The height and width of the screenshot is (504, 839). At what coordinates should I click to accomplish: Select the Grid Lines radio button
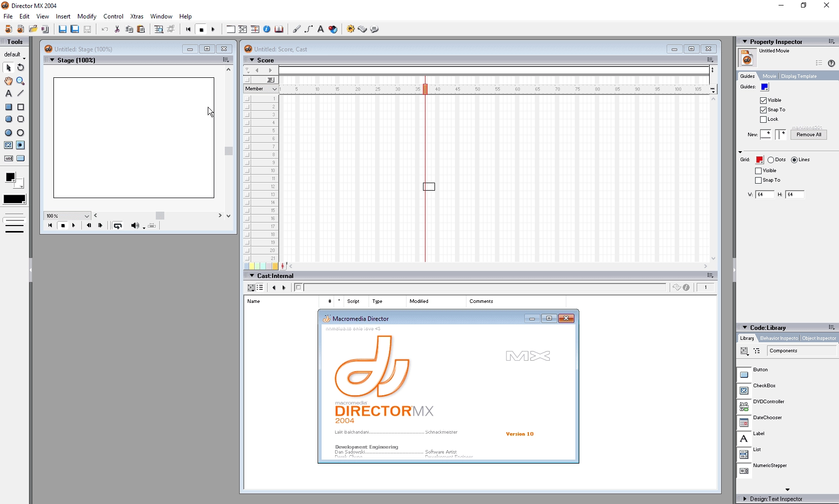794,160
